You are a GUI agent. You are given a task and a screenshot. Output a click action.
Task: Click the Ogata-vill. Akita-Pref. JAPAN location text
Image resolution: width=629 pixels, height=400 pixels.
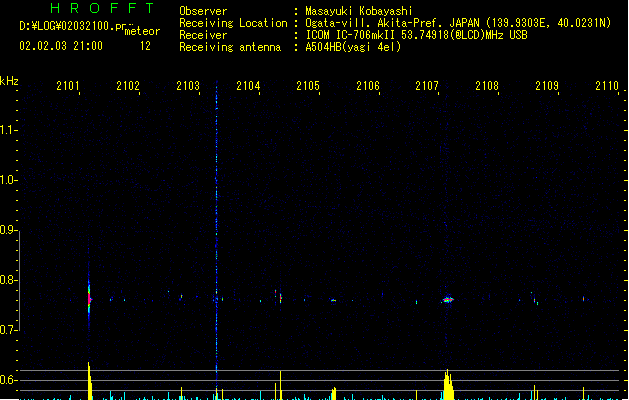click(x=392, y=23)
